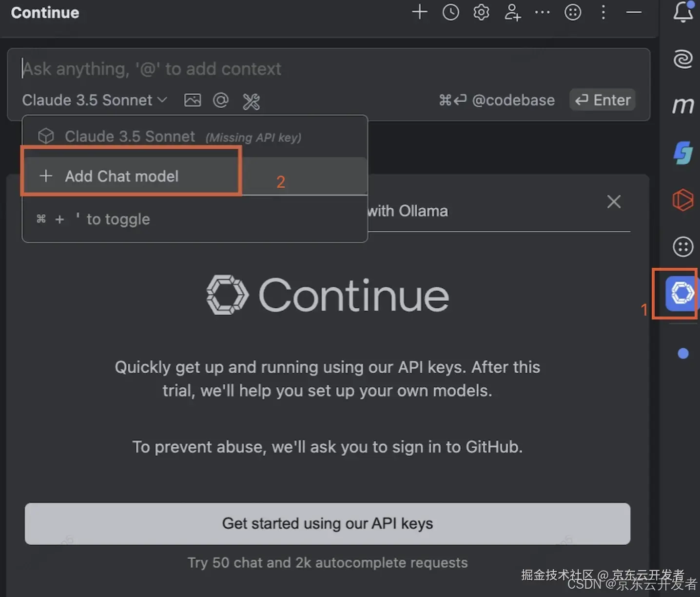Screen dimensions: 700x597
Task: Open the Continue tool window icon
Action: coord(682,293)
